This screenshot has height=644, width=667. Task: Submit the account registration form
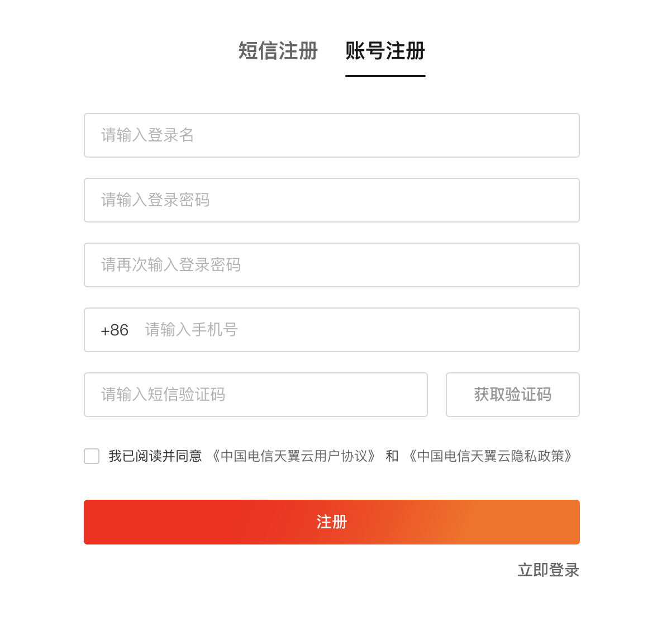tap(331, 522)
